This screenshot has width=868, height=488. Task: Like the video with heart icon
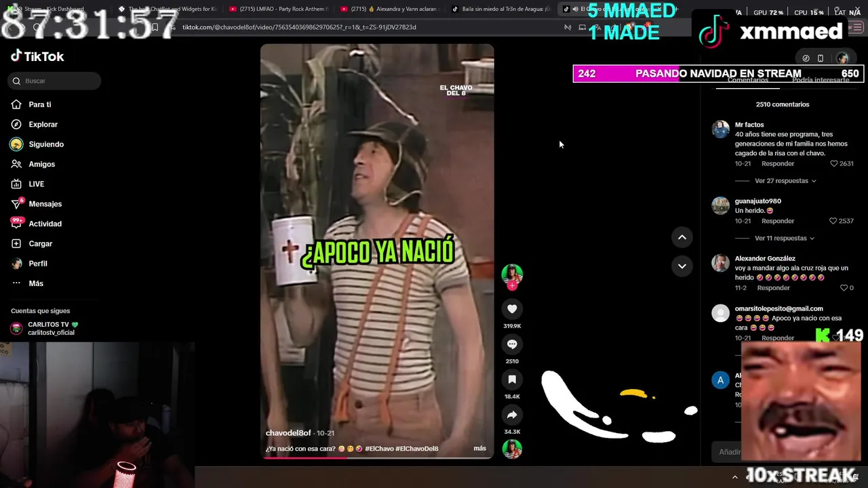tap(512, 309)
